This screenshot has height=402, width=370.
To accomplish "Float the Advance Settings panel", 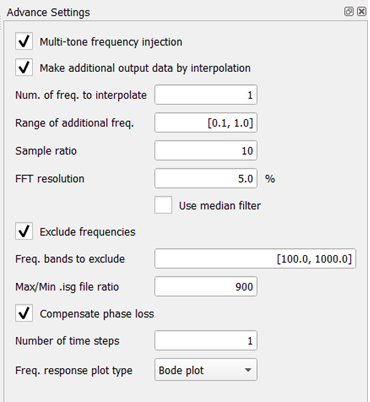I will 348,12.
